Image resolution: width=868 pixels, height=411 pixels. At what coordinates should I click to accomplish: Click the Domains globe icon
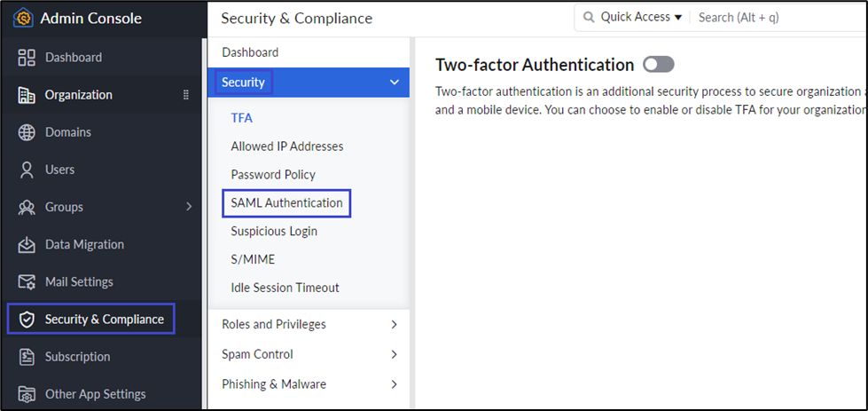click(x=27, y=132)
